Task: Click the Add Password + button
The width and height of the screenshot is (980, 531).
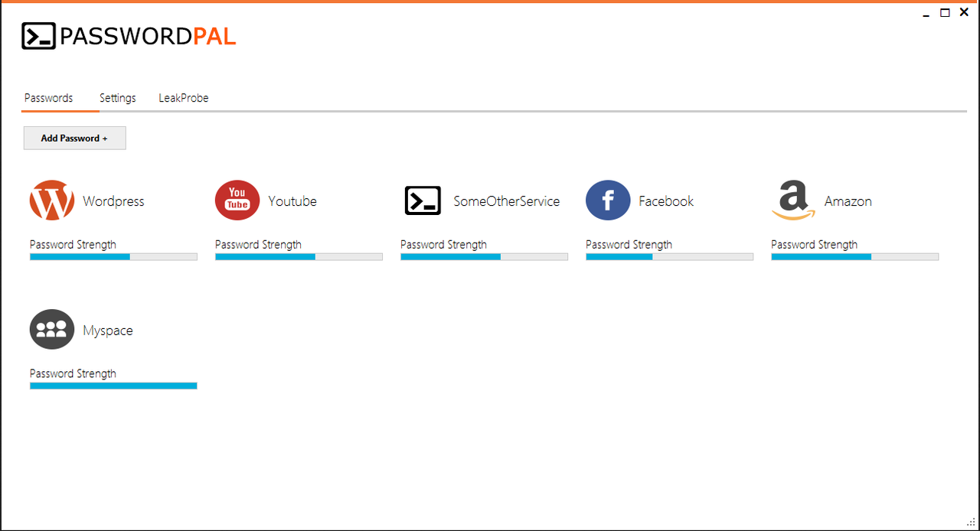Action: [x=74, y=138]
